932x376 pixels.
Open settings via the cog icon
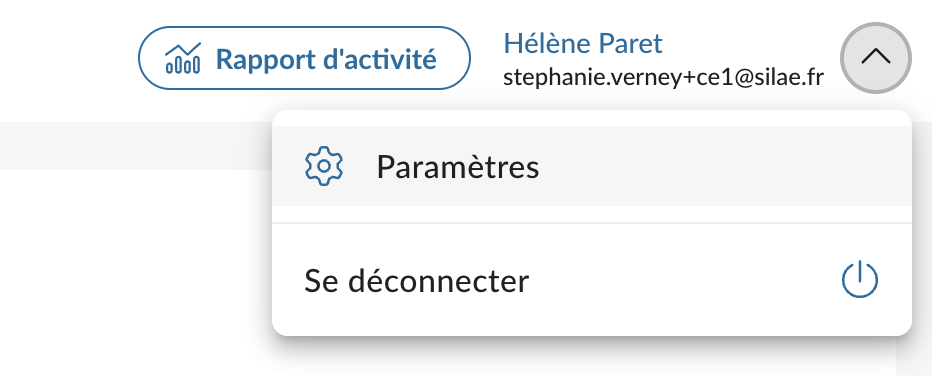pos(324,166)
